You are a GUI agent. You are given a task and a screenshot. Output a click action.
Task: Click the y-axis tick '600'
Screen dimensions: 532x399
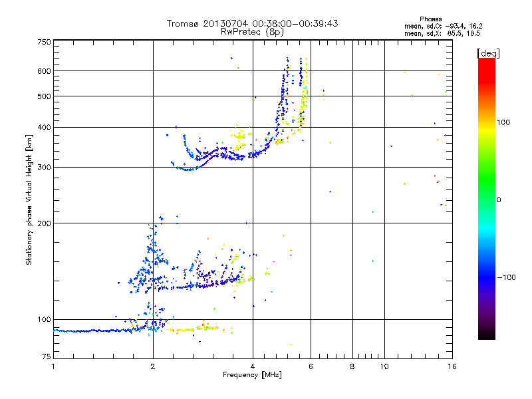(x=44, y=71)
